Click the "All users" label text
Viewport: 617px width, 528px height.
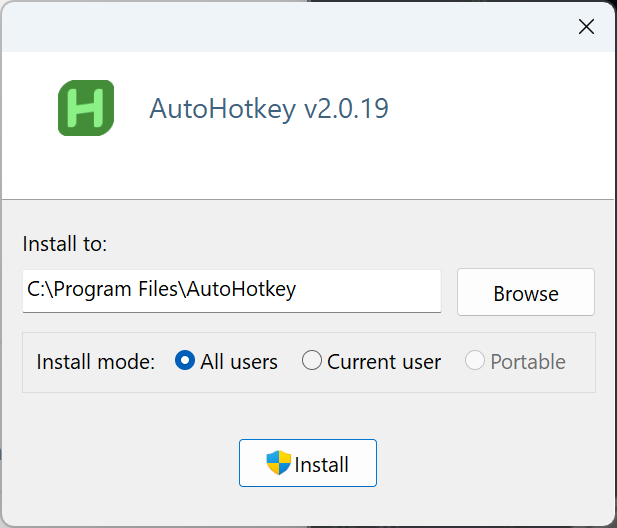coord(239,362)
